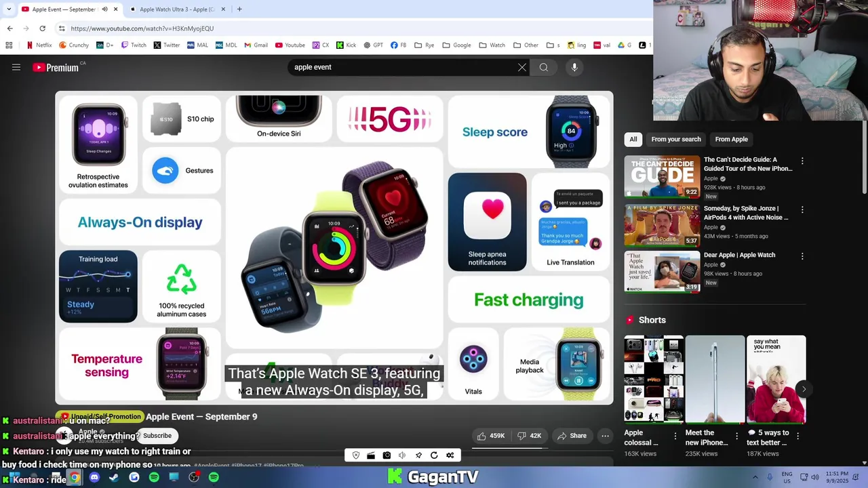The width and height of the screenshot is (868, 488).
Task: Go back with the browser back arrow
Action: (x=9, y=28)
